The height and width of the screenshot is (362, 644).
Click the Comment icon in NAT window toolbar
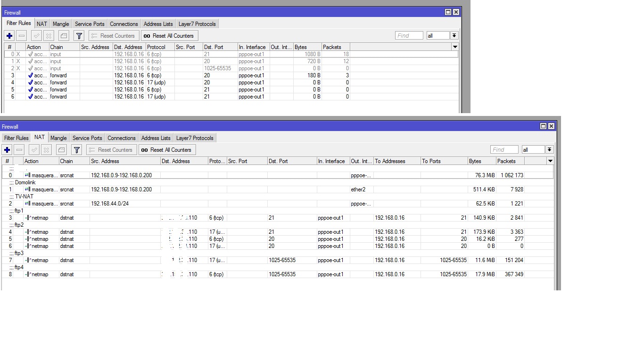pyautogui.click(x=61, y=150)
